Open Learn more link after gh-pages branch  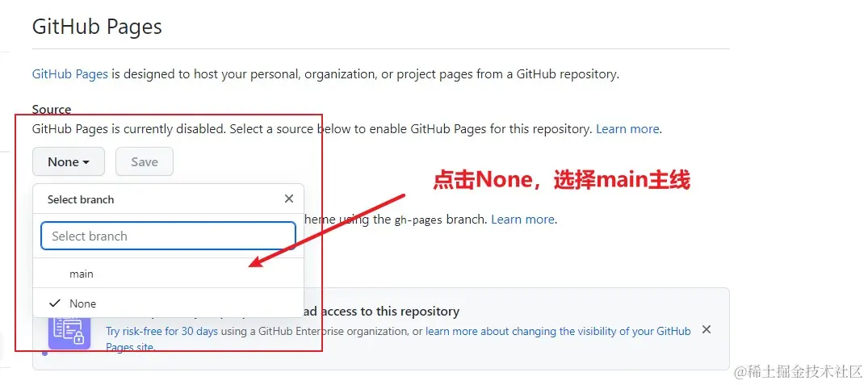[522, 220]
